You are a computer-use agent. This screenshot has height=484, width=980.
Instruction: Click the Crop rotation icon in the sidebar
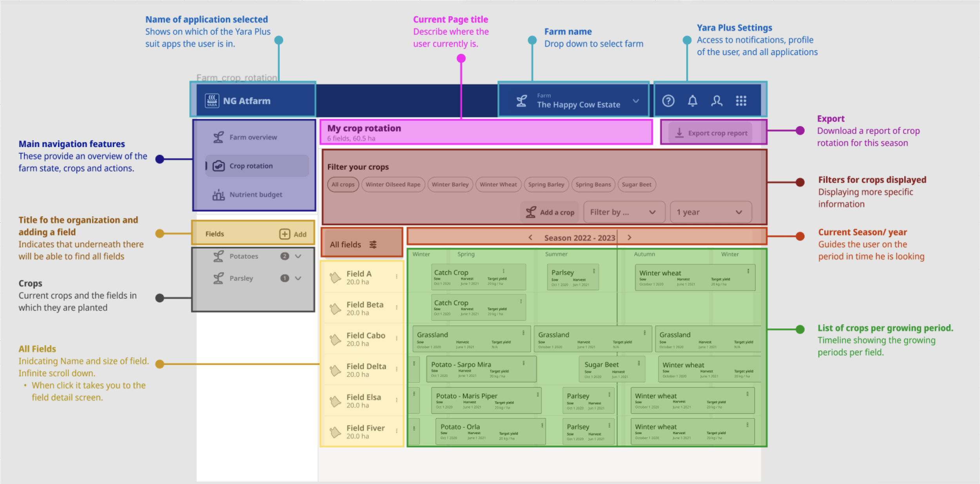(x=218, y=166)
